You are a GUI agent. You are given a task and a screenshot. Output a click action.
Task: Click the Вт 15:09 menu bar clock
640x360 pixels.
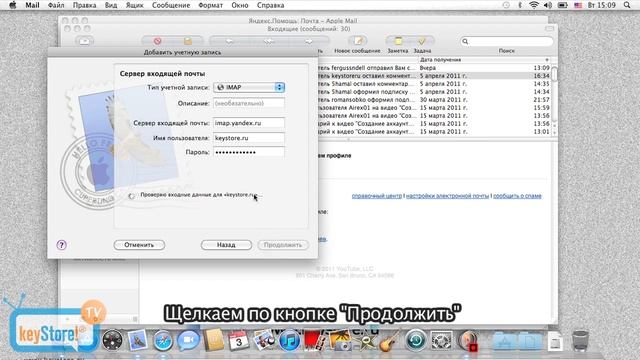[x=601, y=5]
